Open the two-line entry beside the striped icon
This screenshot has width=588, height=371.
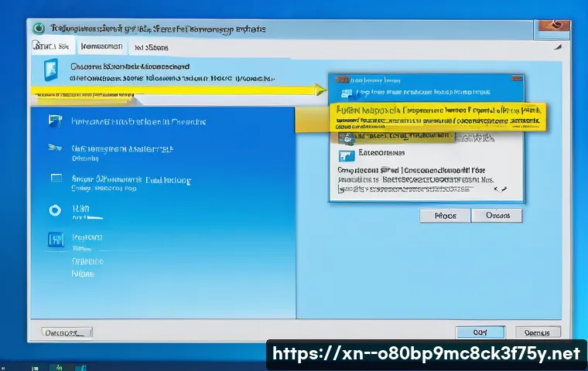(x=122, y=153)
